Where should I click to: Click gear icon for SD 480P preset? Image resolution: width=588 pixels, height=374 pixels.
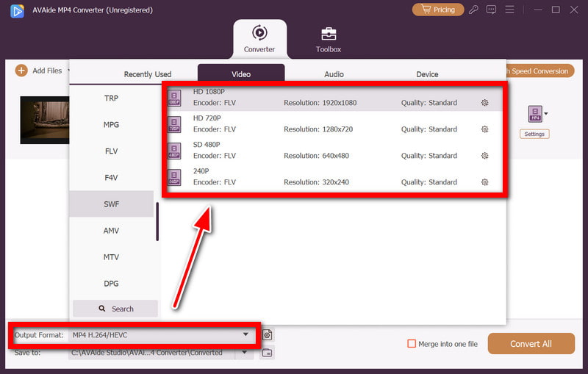point(484,156)
